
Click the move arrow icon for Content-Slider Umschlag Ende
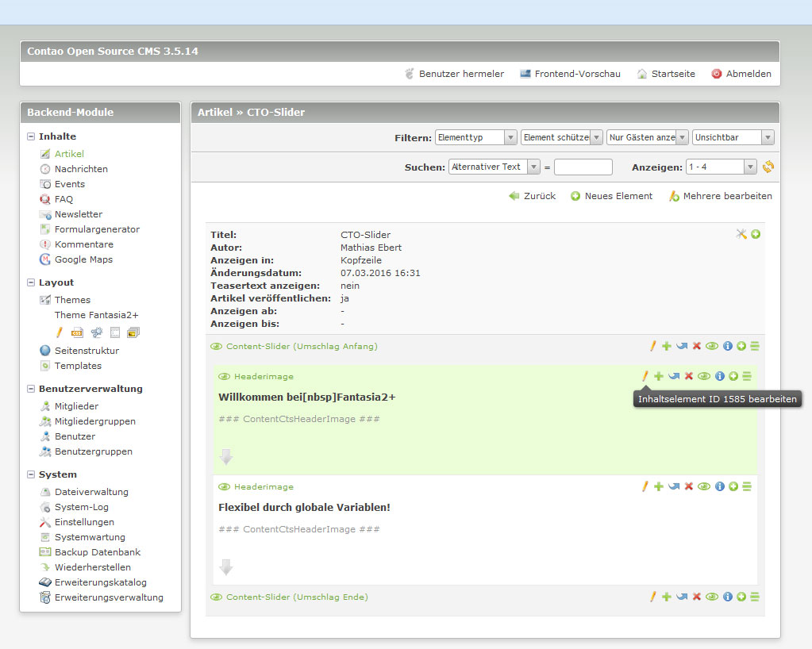pyautogui.click(x=682, y=597)
